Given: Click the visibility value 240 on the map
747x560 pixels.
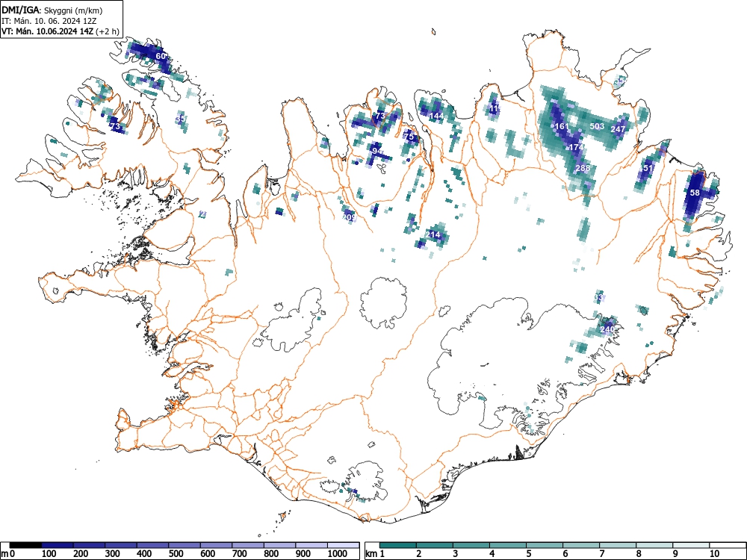Looking at the screenshot, I should pos(607,329).
